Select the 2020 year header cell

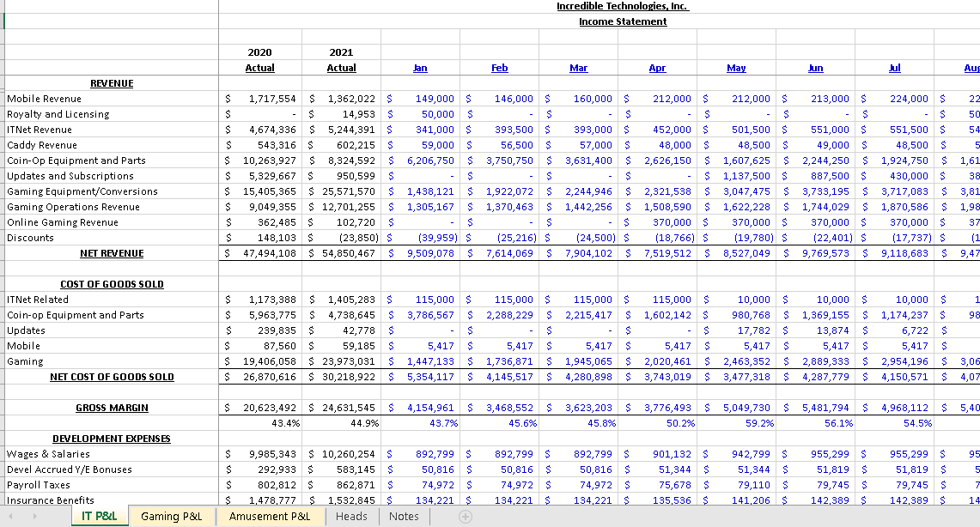coord(259,52)
